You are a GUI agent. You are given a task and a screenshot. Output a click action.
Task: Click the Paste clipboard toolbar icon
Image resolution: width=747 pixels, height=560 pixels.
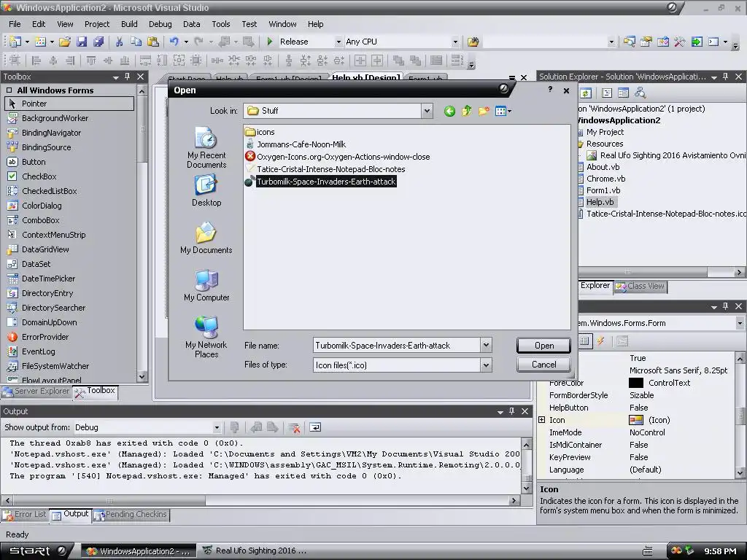tap(153, 42)
